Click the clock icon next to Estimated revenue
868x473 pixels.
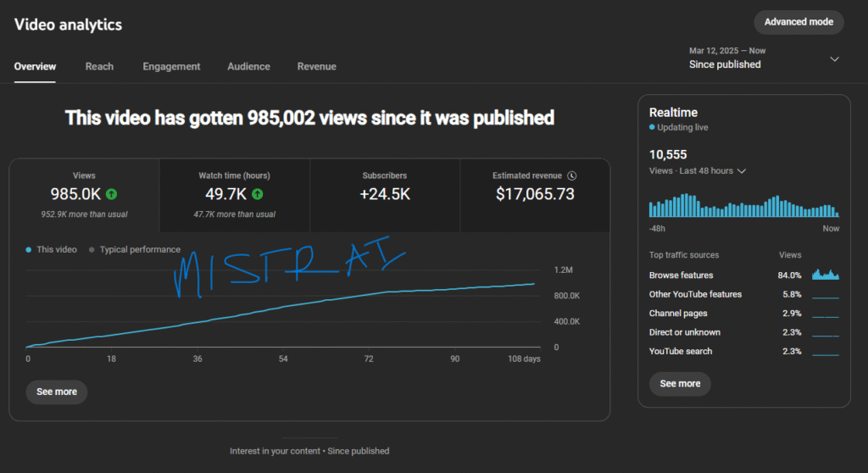click(572, 175)
